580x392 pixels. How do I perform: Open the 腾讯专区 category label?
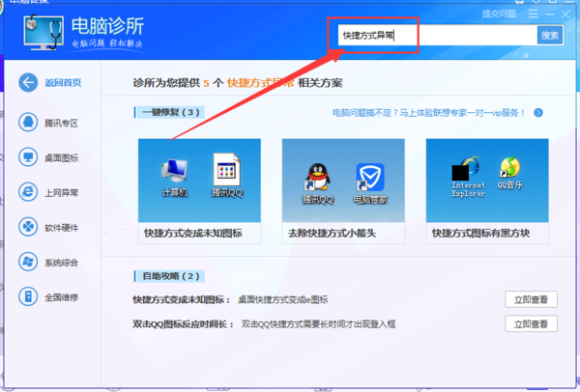coord(62,123)
